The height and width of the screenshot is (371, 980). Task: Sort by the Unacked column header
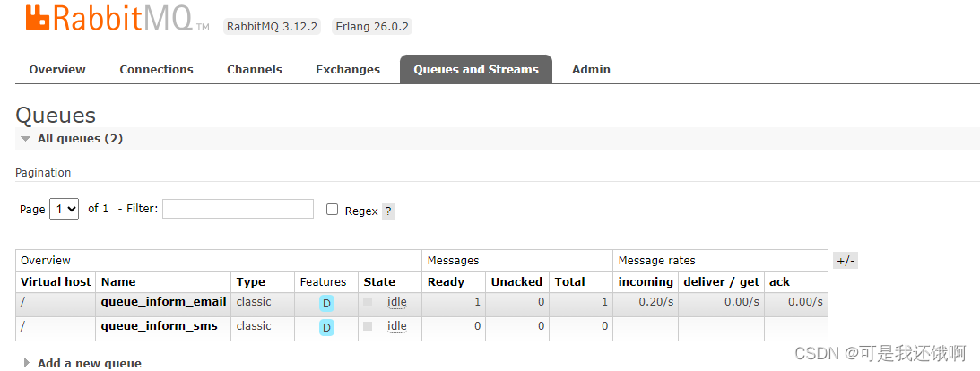[x=516, y=281]
